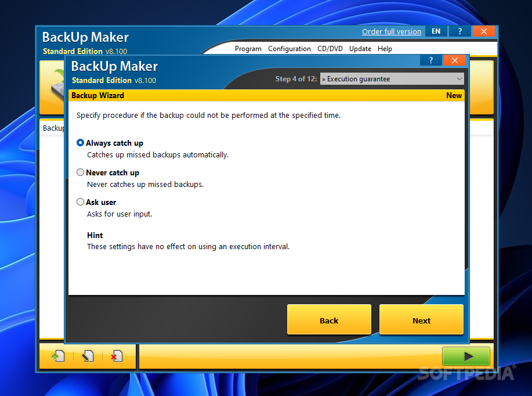This screenshot has height=396, width=532.
Task: Open the Help menu
Action: [385, 49]
